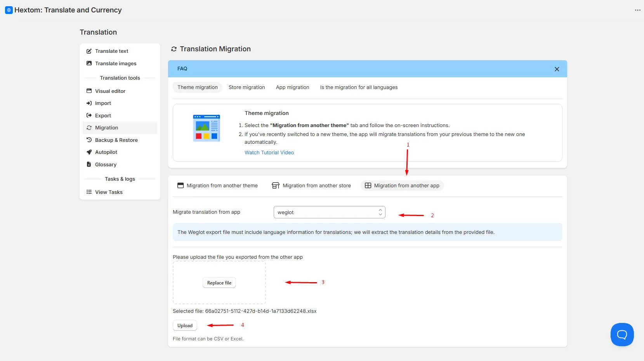Screen dimensions: 644x361
Task: Click 'Migrate translation from app' label
Action: pyautogui.click(x=207, y=212)
